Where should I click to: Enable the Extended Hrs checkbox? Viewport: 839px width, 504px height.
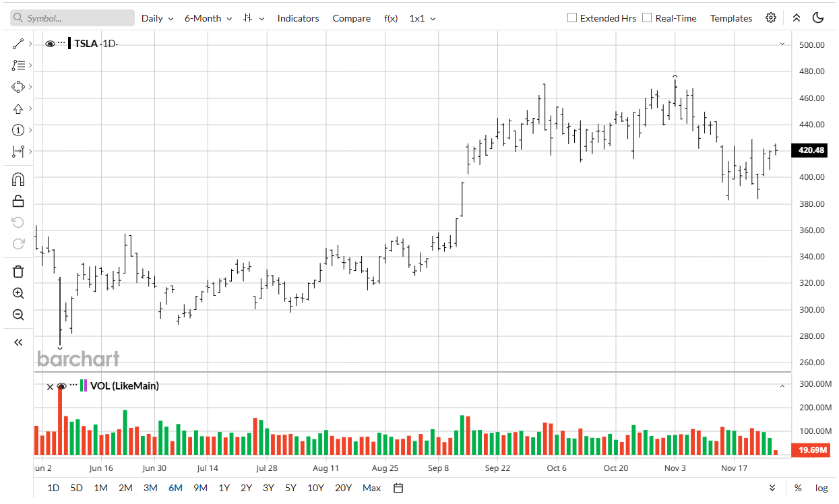[x=572, y=18]
